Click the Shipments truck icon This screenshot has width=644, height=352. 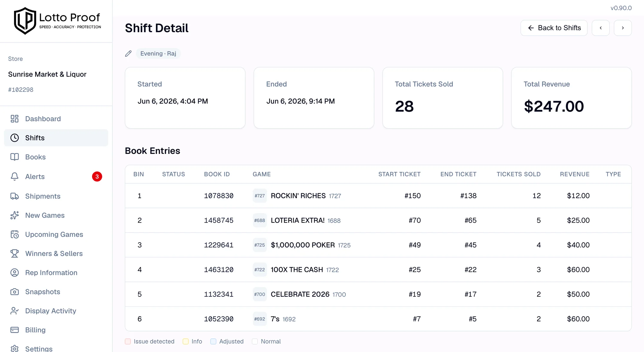tap(14, 196)
